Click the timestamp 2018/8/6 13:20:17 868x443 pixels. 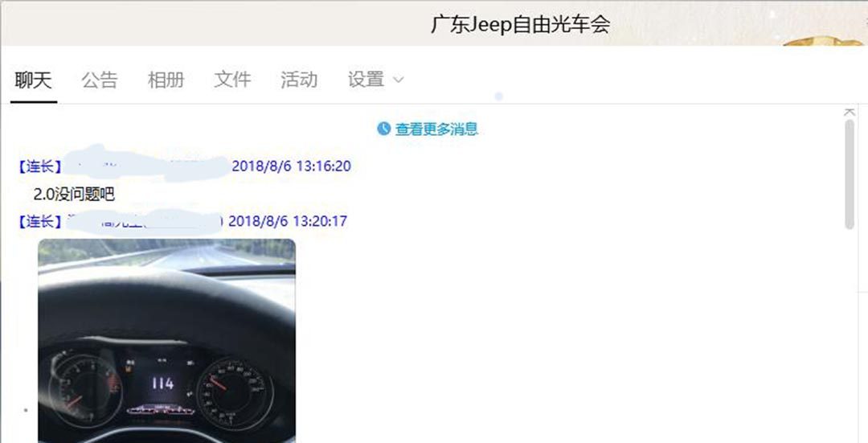click(x=288, y=222)
